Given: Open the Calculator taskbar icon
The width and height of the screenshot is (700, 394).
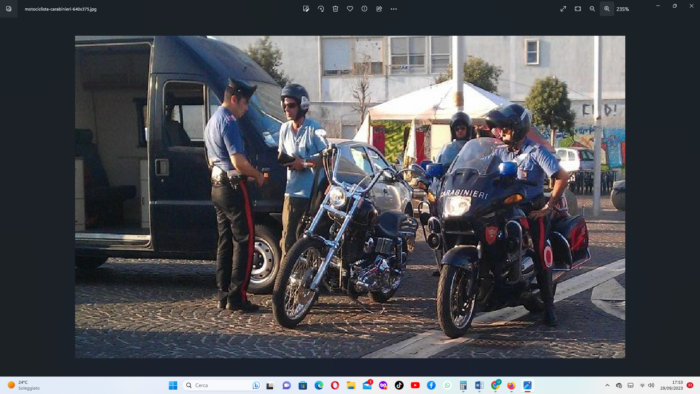Looking at the screenshot, I should click(x=463, y=386).
